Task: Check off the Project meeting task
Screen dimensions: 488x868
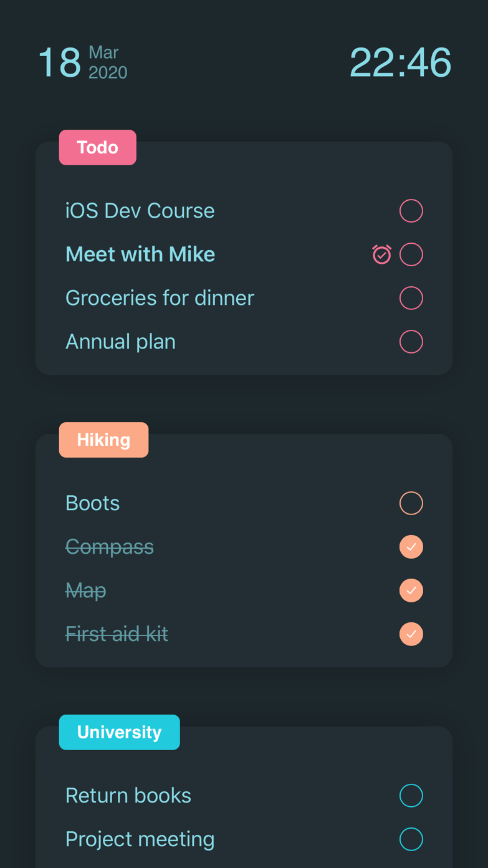Action: tap(411, 839)
